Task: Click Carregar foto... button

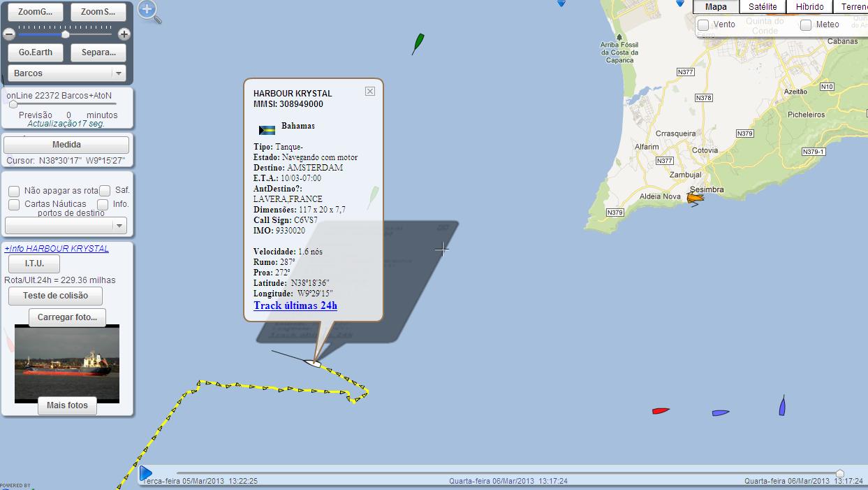Action: click(x=67, y=317)
